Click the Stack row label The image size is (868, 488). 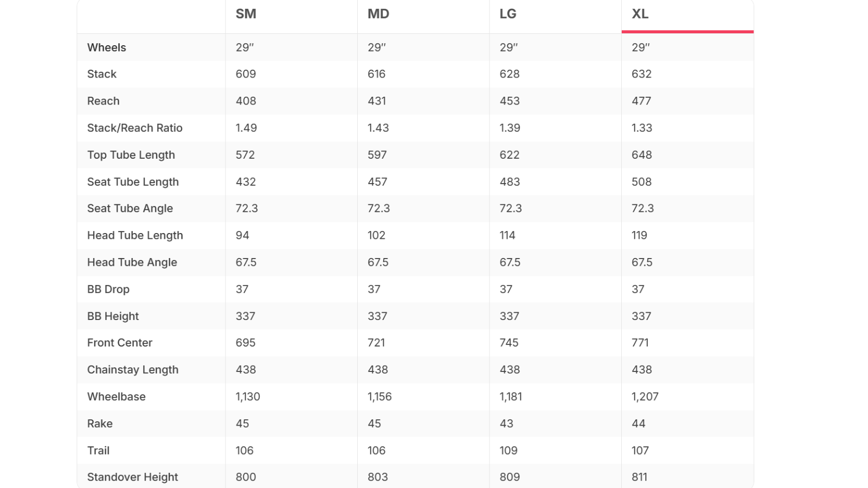tap(102, 74)
